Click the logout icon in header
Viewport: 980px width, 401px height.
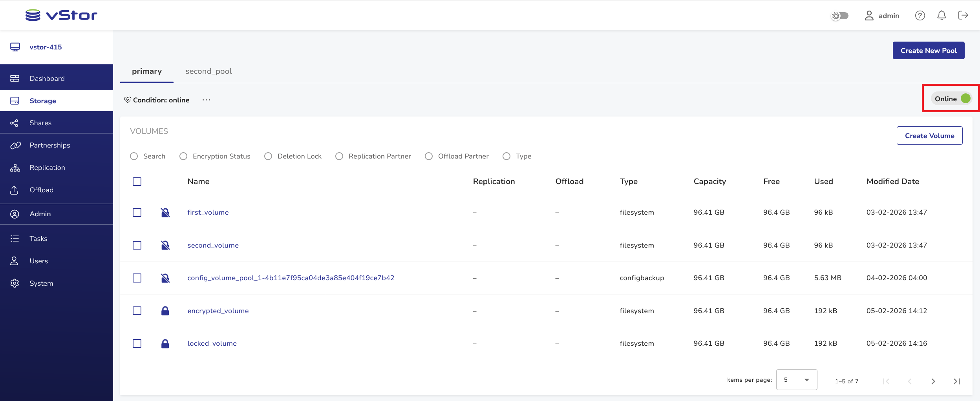(963, 15)
